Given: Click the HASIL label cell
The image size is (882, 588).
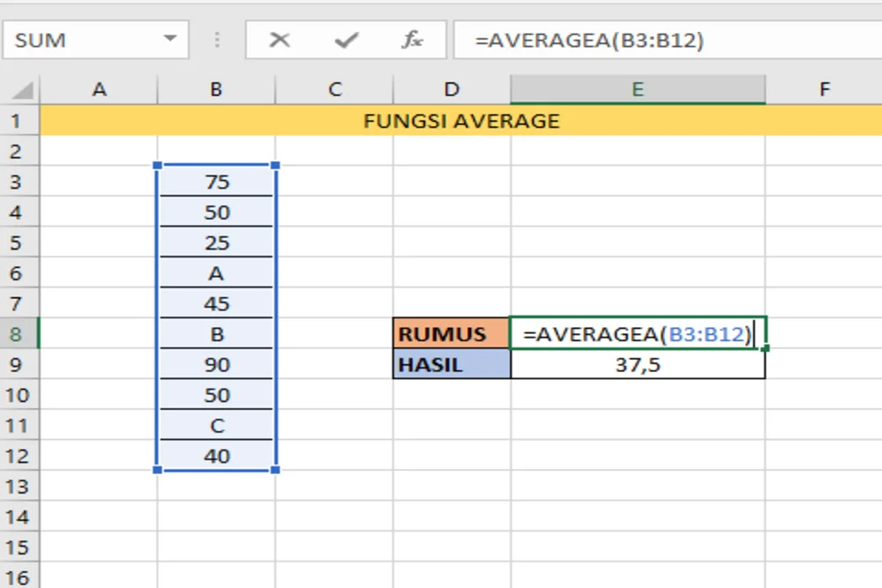Looking at the screenshot, I should 452,364.
